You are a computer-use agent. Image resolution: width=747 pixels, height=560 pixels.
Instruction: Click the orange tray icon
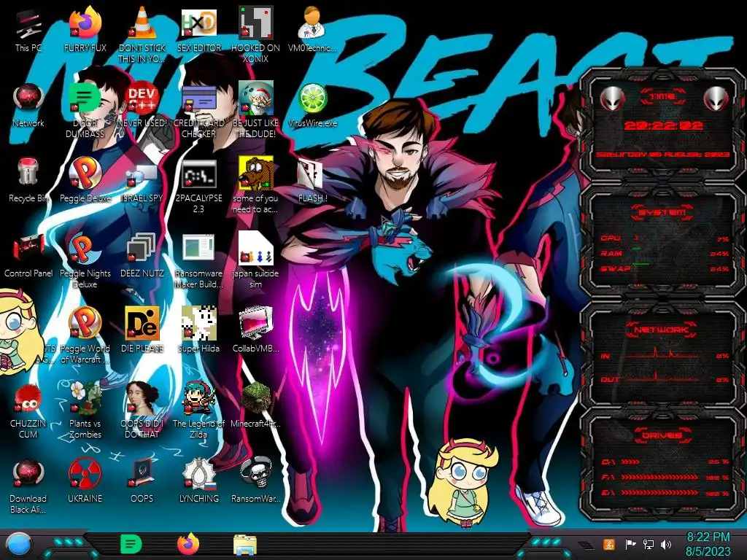tap(609, 544)
